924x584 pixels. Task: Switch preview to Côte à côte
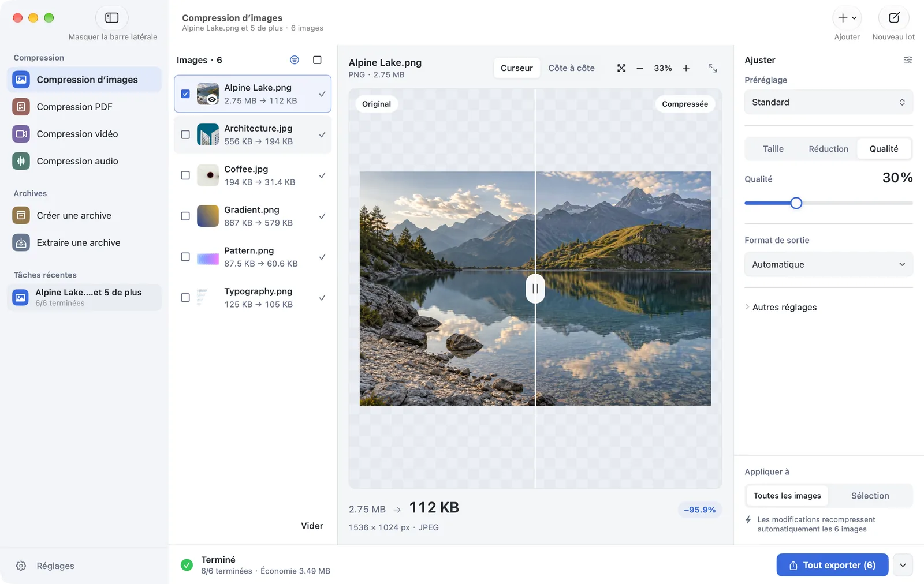[571, 68]
